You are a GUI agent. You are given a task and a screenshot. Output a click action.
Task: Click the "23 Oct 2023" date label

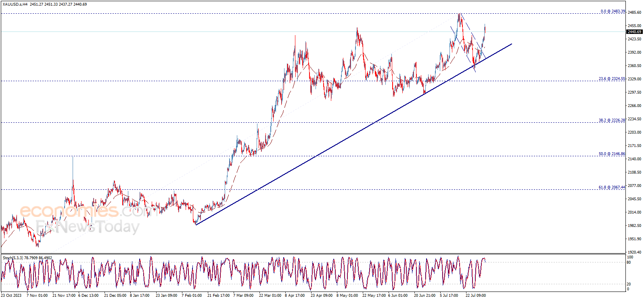(11, 296)
